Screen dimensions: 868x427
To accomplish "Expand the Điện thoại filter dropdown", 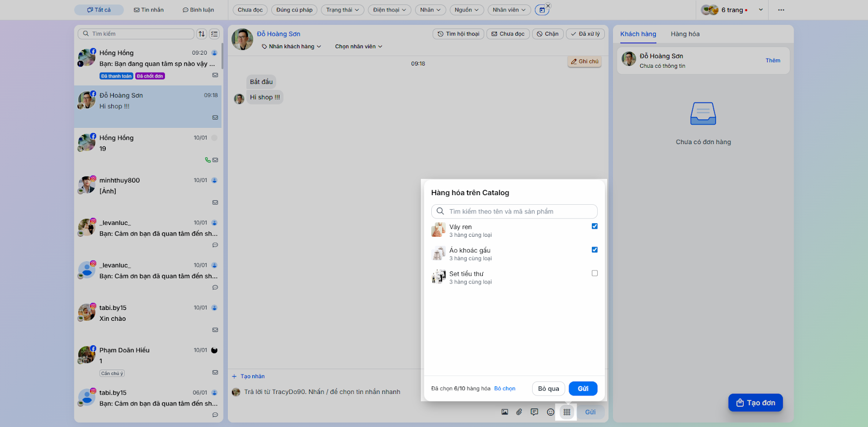I will pyautogui.click(x=390, y=10).
